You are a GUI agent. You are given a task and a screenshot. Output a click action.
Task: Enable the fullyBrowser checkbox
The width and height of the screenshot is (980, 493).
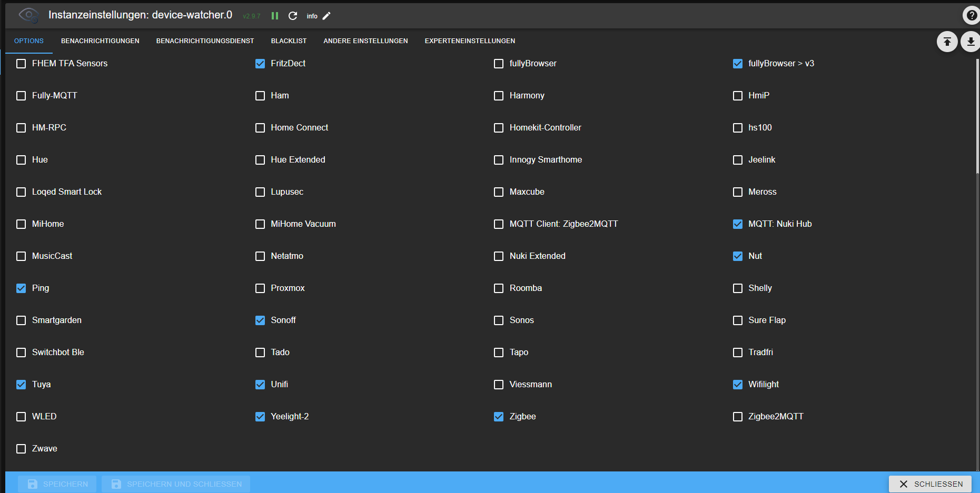[499, 64]
